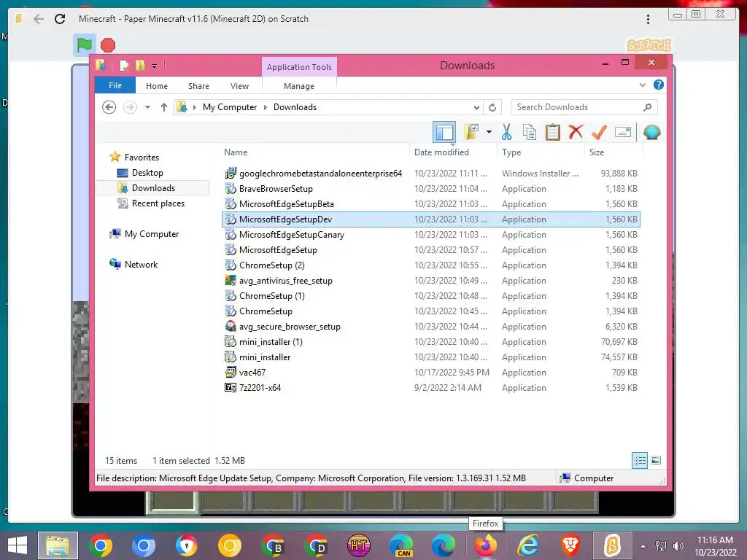The image size is (747, 560).
Task: Open the browser three-dot menu
Action: click(x=648, y=19)
